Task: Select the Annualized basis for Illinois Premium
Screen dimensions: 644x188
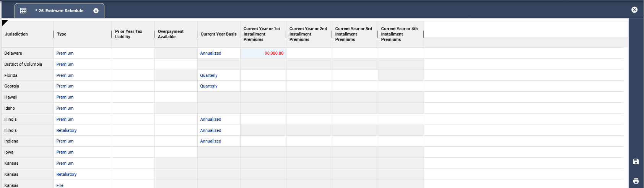Action: coord(211,119)
